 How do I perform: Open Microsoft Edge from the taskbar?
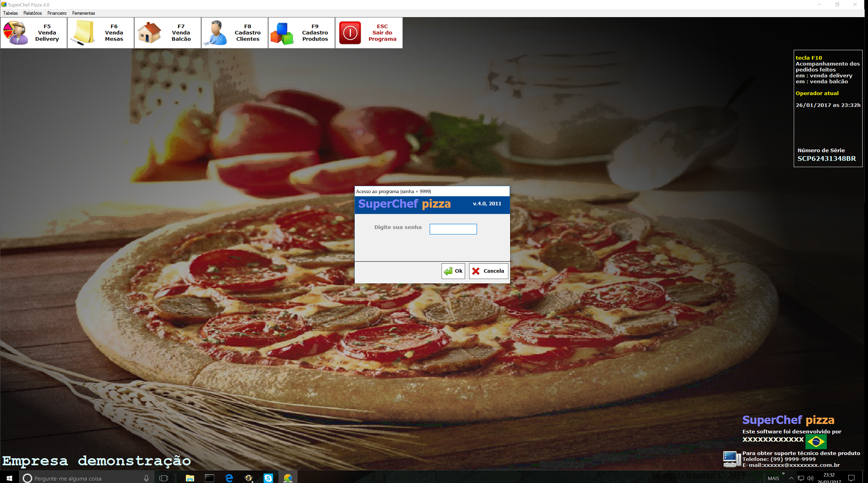[x=229, y=478]
